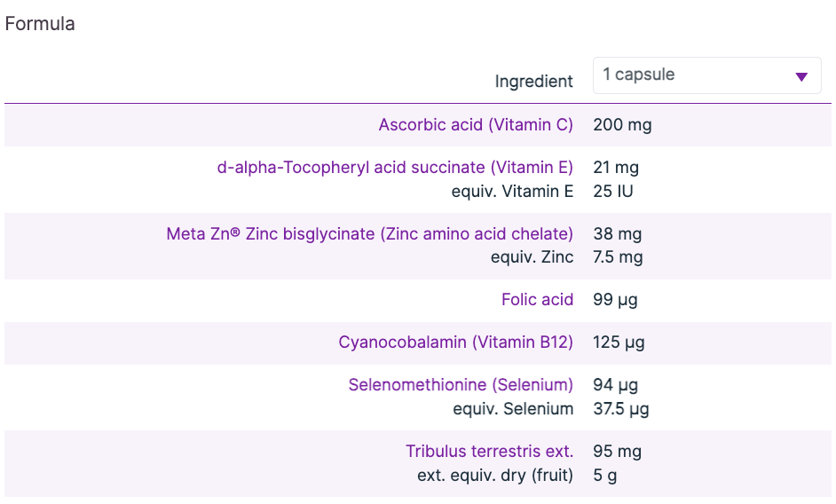Click the Formula section heading
The height and width of the screenshot is (504, 836).
coord(40,24)
